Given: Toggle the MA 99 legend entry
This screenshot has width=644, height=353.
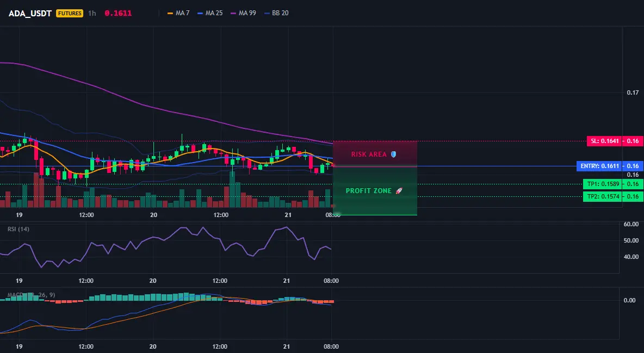Looking at the screenshot, I should pos(243,13).
